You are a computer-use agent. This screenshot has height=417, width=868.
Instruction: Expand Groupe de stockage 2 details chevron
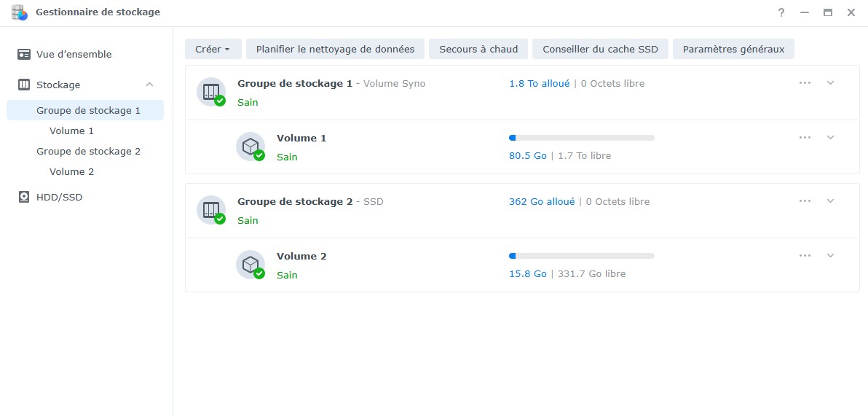click(830, 200)
